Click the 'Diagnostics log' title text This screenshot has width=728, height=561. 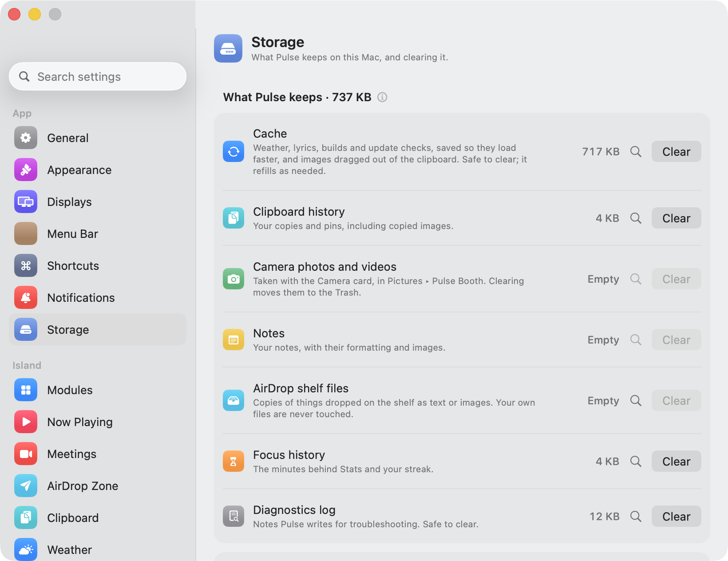click(x=294, y=510)
